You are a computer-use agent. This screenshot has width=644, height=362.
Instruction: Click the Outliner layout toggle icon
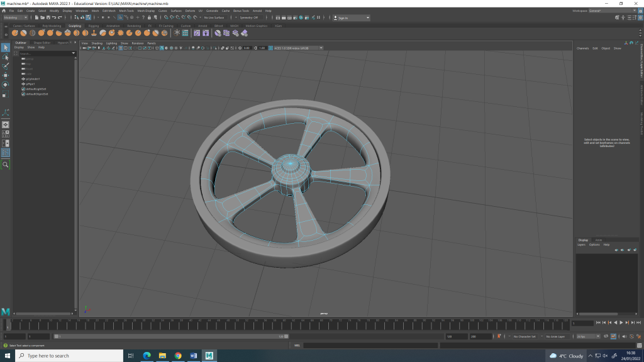tap(5, 153)
